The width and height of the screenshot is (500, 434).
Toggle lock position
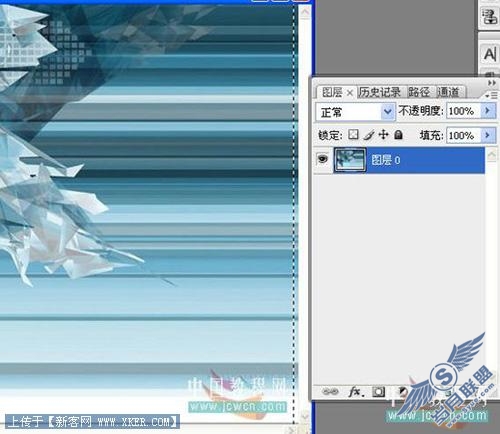[384, 134]
